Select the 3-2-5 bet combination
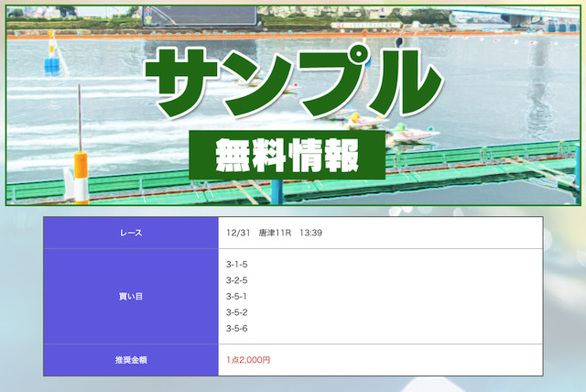Image resolution: width=586 pixels, height=392 pixels. tap(237, 280)
